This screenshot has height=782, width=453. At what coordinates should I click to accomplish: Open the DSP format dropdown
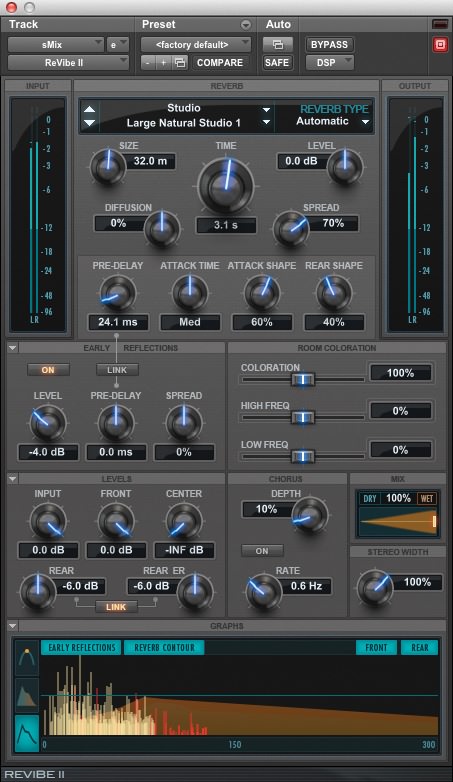coord(329,63)
